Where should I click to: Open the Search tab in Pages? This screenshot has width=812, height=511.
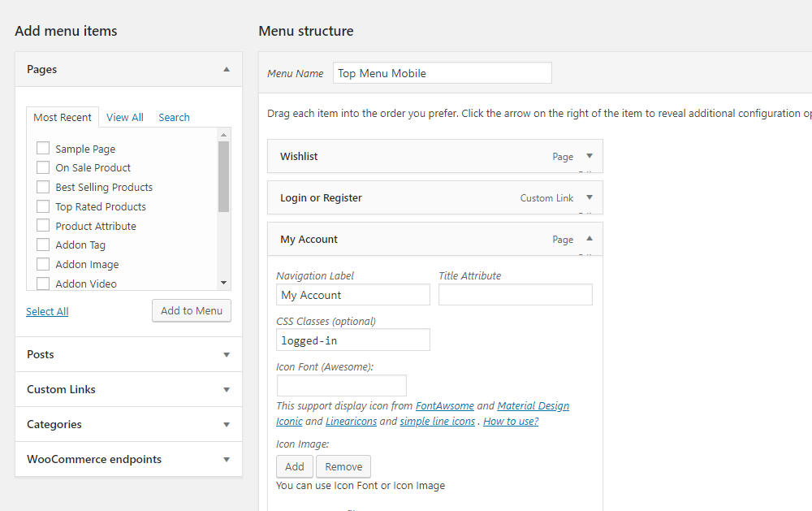coord(174,118)
